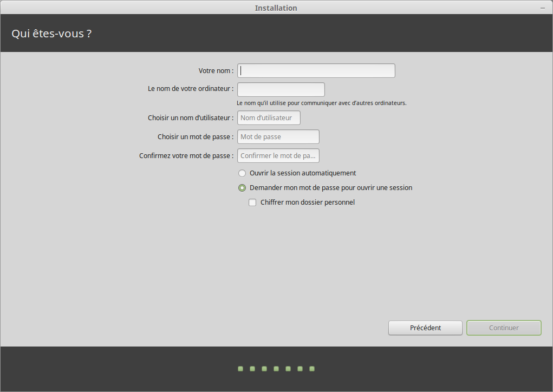The image size is (553, 392).
Task: Click the second progress dot indicator
Action: click(252, 369)
